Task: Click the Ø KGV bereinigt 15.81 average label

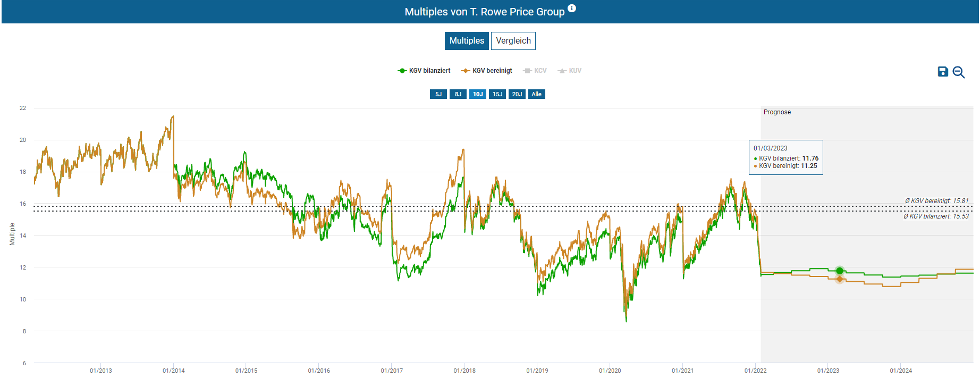Action: point(936,201)
